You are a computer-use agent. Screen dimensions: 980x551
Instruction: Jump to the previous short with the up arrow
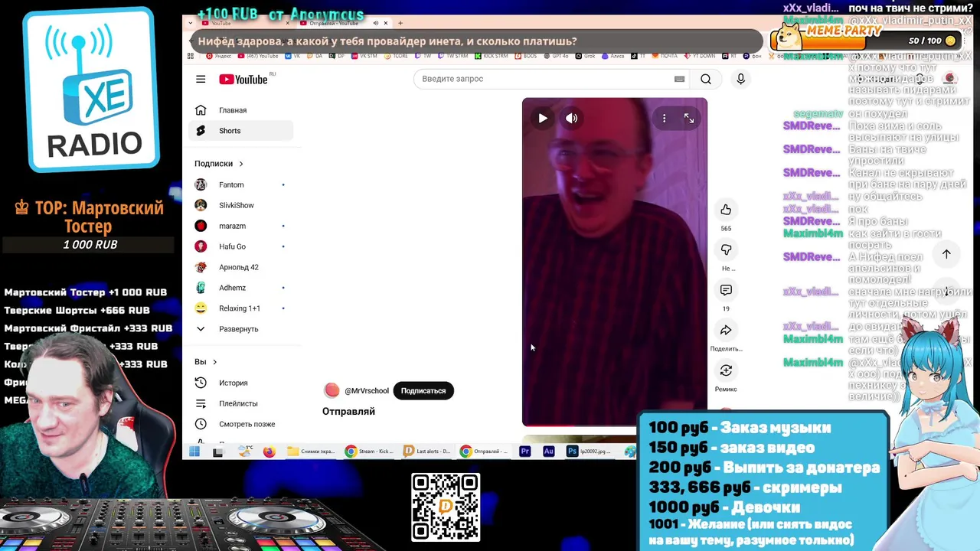pos(946,254)
